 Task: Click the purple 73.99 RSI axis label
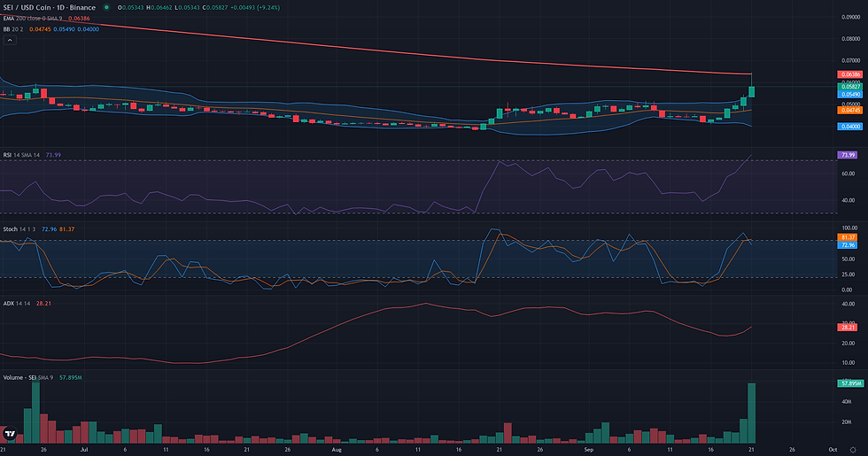(848, 155)
